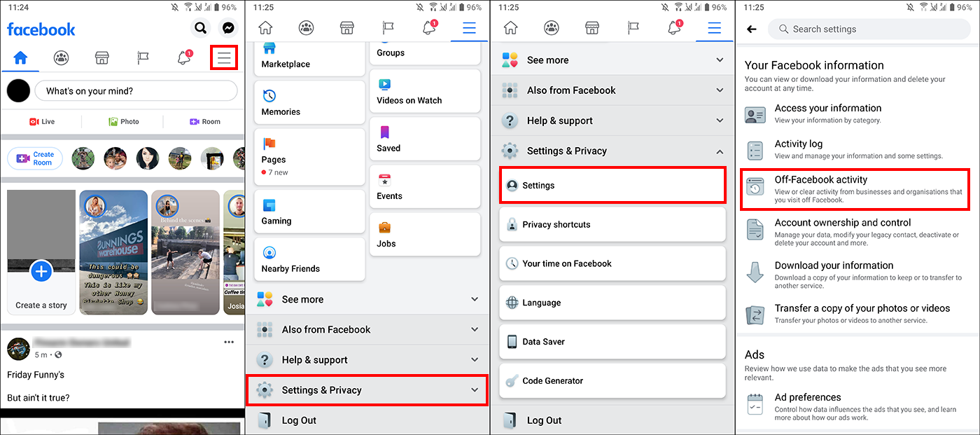Viewport: 980px width, 435px height.
Task: Open Access your information
Action: 857,115
